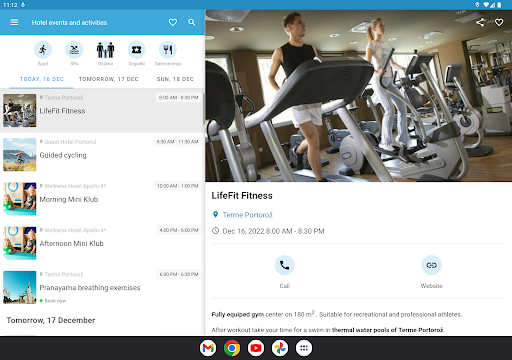Tap the 6:00 PM - 6:30 PM time badge
Screen dimensions: 512x360
pyautogui.click(x=179, y=274)
